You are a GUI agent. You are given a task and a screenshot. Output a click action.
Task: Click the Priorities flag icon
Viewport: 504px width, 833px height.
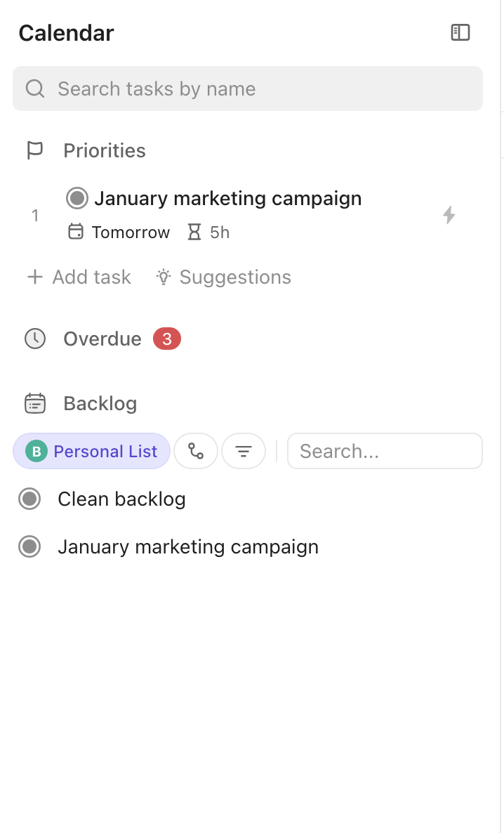[34, 150]
